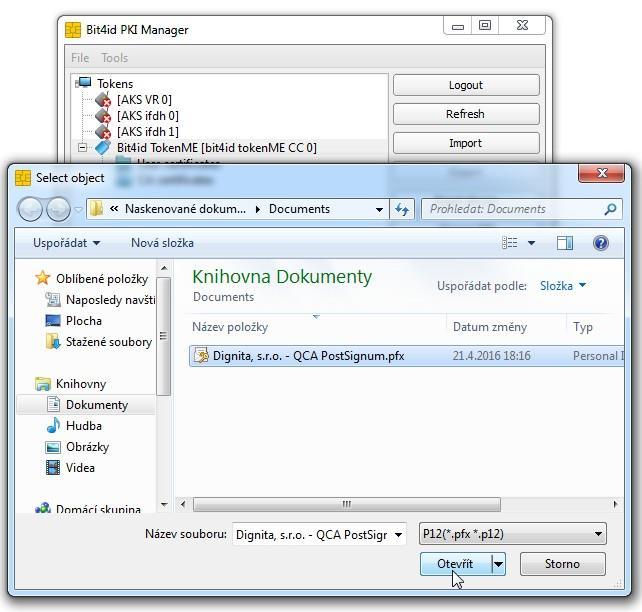
Task: Select Oblíbené položky in sidebar
Action: click(x=102, y=279)
